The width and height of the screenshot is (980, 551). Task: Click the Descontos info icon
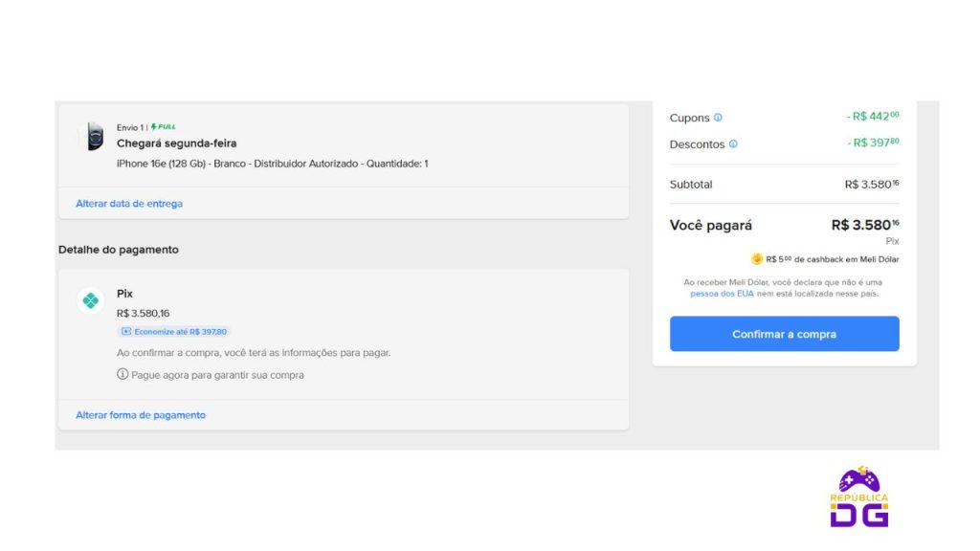click(x=733, y=143)
